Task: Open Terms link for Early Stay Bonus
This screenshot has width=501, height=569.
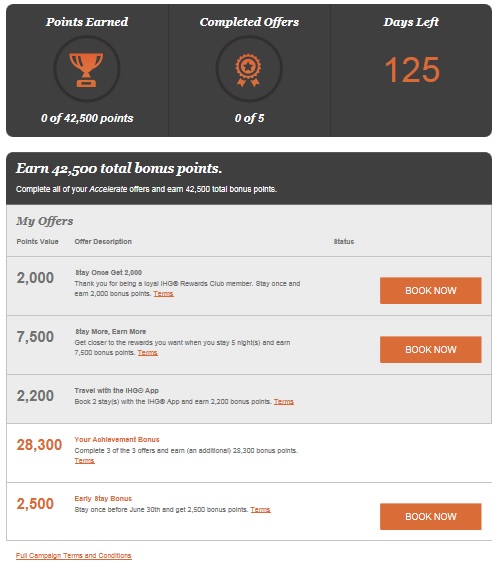Action: 260,509
